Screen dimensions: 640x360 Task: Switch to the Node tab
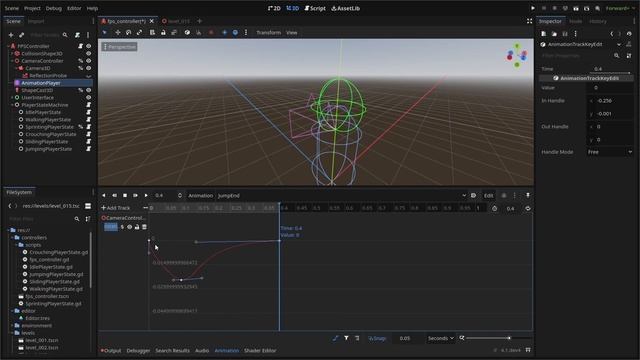click(x=576, y=21)
